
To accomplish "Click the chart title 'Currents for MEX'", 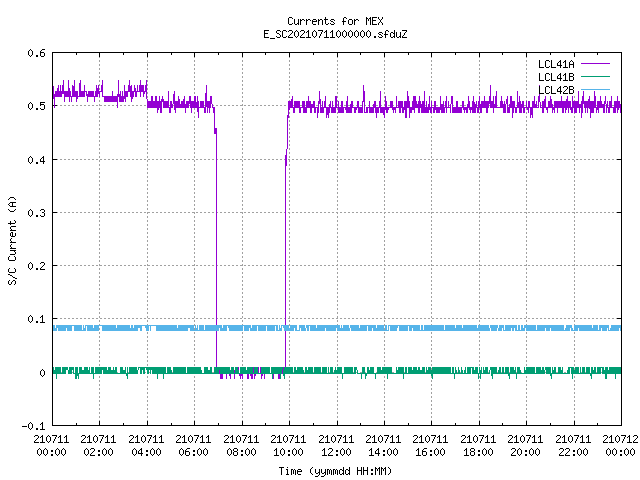I will pos(335,21).
